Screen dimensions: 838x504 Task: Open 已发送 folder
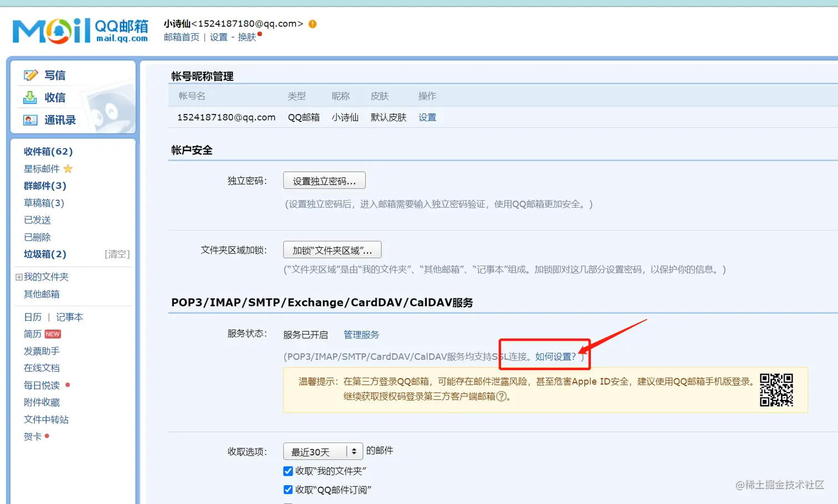pos(37,220)
